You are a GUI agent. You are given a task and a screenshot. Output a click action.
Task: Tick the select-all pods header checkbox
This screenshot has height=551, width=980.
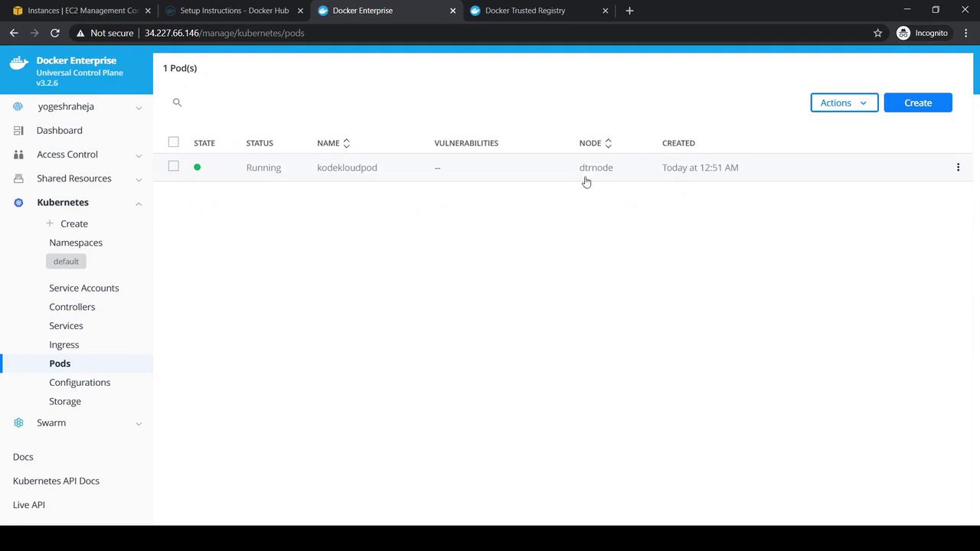pos(174,142)
